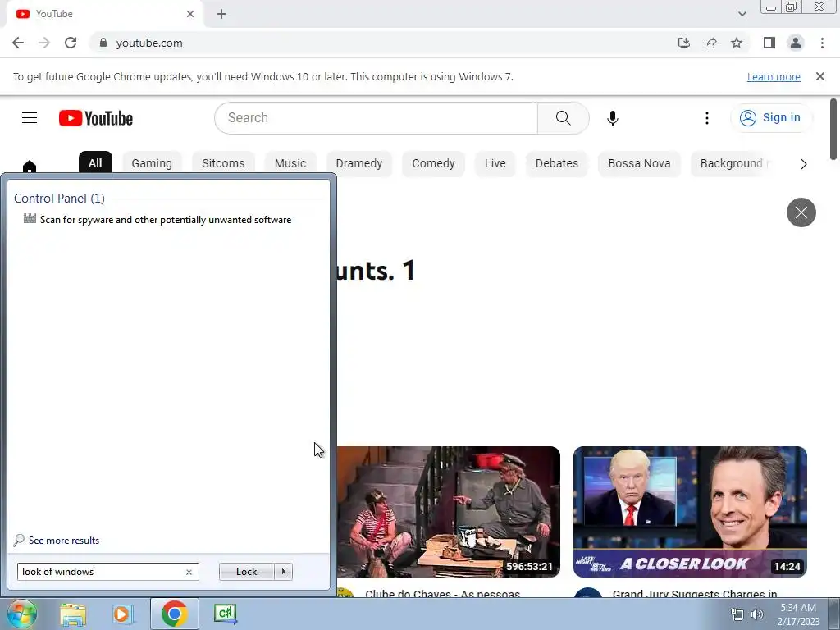Open Grand Jury Suggests Charges video title
Screen dimensions: 840x630
coord(694,594)
